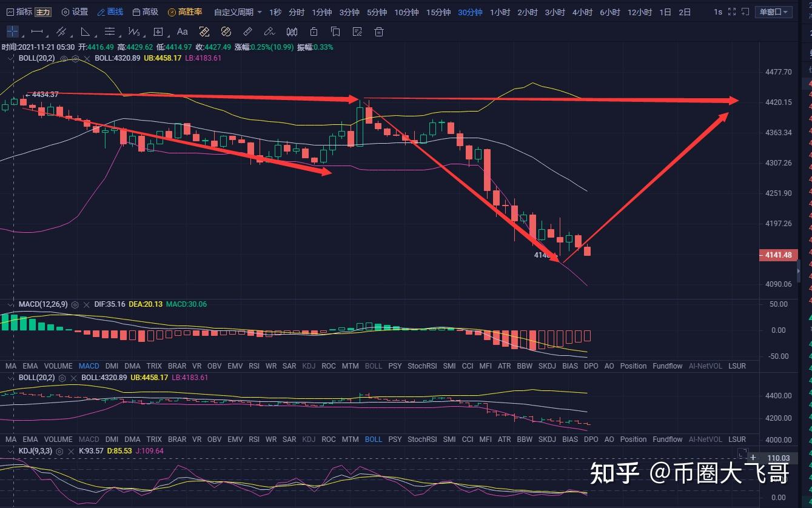Viewport: 812px width, 508px height.
Task: Choose RSI in MACD panel indicator row
Action: (x=254, y=366)
